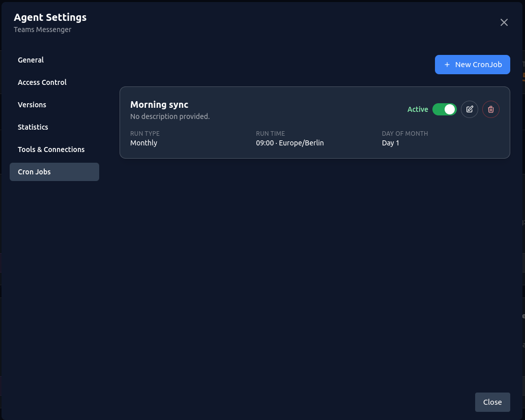
Task: Open the Statistics section
Action: 54,127
